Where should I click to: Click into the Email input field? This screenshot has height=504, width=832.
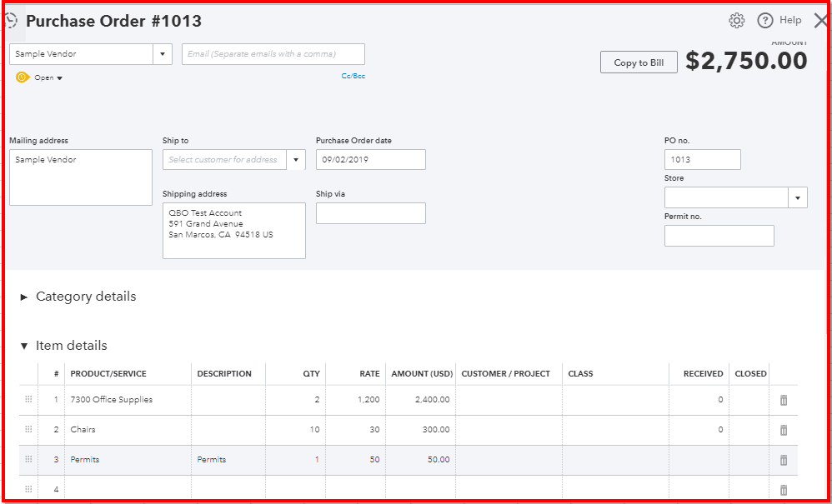pos(273,54)
